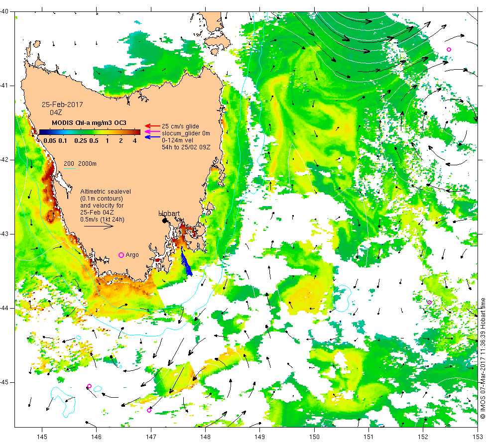Click the longitude axis label "153"
Image resolution: width=488 pixels, height=448 pixels.
pos(478,437)
